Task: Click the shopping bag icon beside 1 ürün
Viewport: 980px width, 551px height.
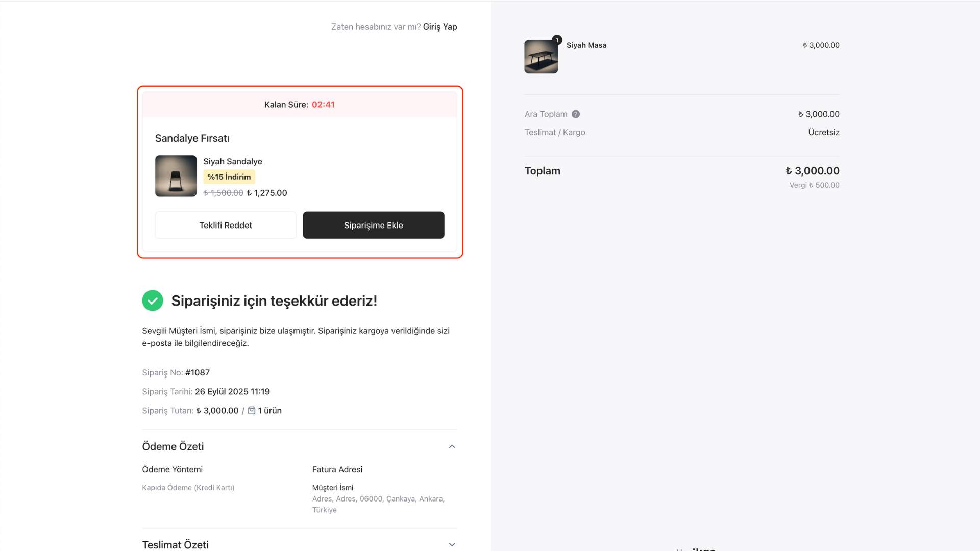Action: 252,410
